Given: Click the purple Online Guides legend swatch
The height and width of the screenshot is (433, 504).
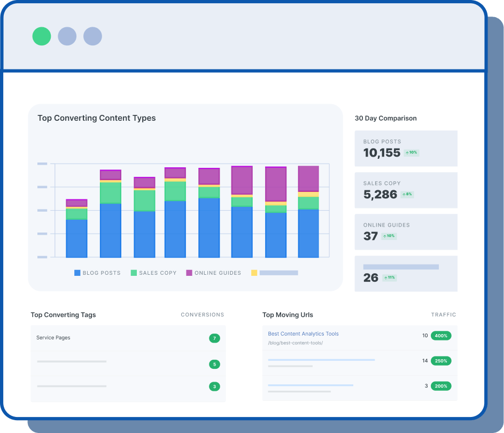Looking at the screenshot, I should coord(189,273).
